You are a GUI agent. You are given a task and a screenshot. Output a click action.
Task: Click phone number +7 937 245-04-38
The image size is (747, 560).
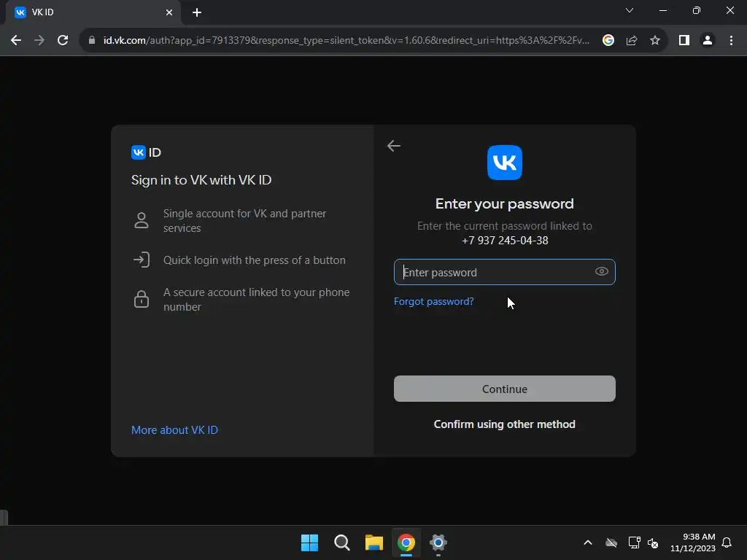point(505,241)
